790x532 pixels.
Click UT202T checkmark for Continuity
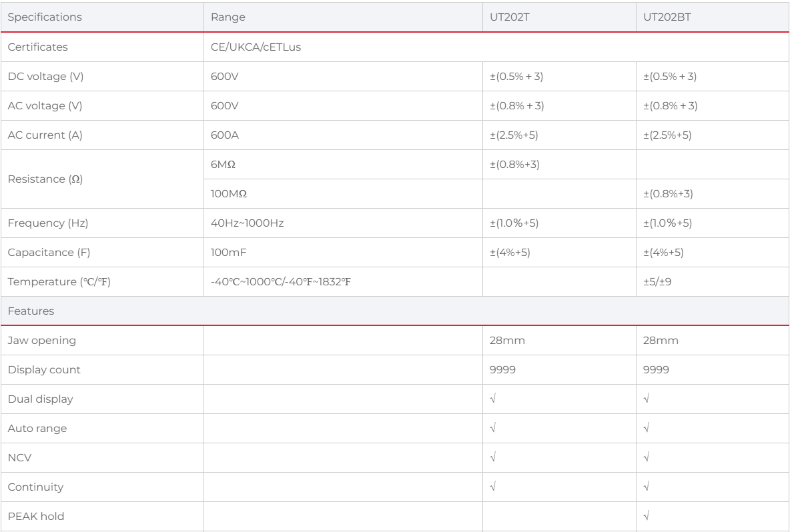492,486
